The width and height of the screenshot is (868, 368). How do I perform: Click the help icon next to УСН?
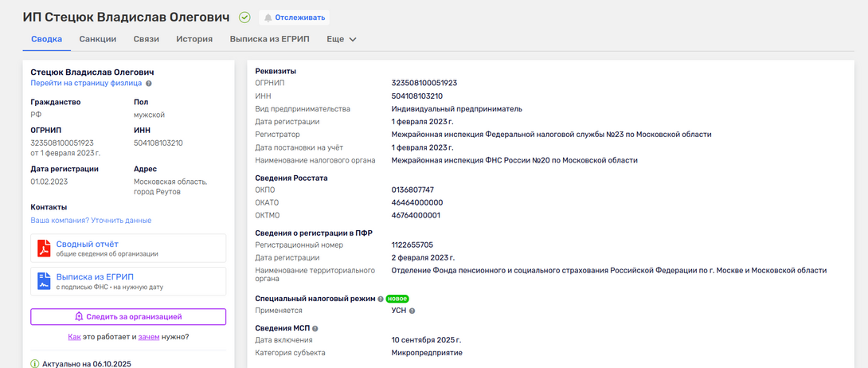[x=412, y=311]
